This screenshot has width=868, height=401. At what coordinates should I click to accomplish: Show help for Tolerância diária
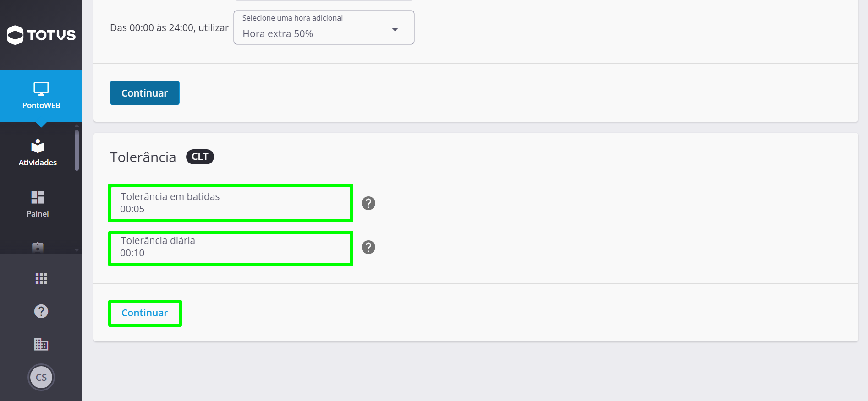[368, 247]
